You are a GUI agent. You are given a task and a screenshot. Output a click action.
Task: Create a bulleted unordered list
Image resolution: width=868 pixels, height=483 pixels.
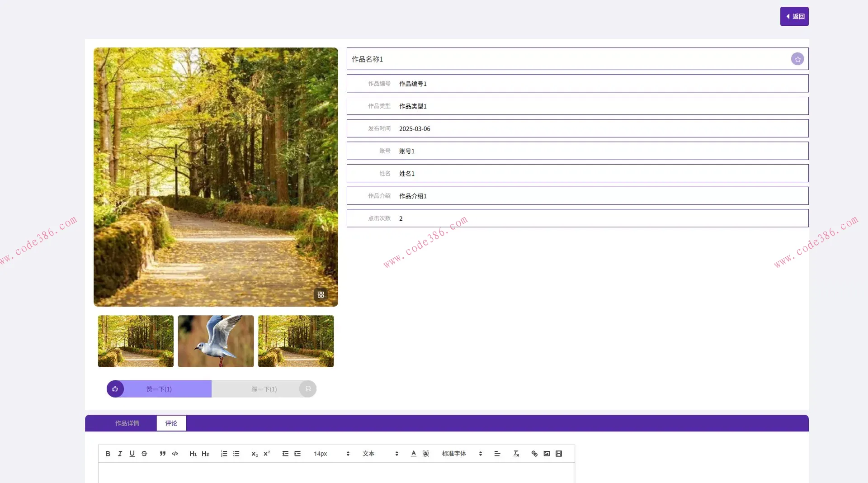236,454
